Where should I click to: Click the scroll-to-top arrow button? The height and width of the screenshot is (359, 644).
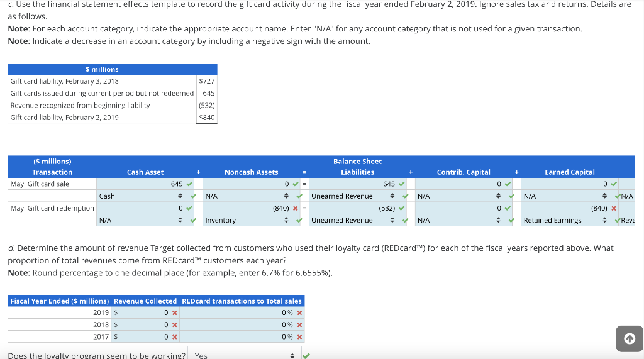pos(630,338)
